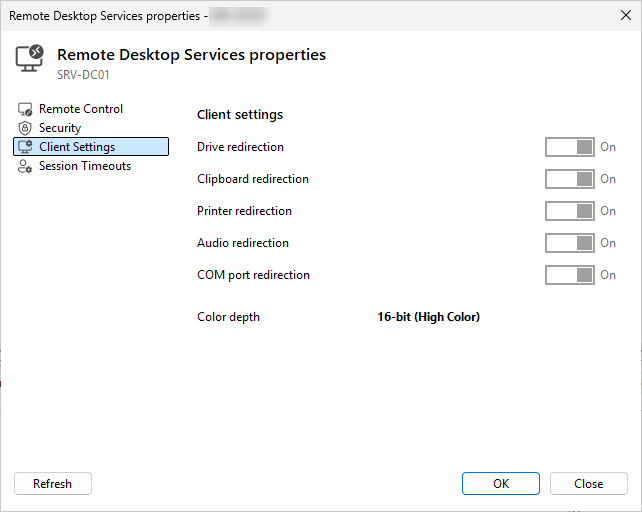The width and height of the screenshot is (642, 512).
Task: Click the Color depth label
Action: tap(228, 317)
